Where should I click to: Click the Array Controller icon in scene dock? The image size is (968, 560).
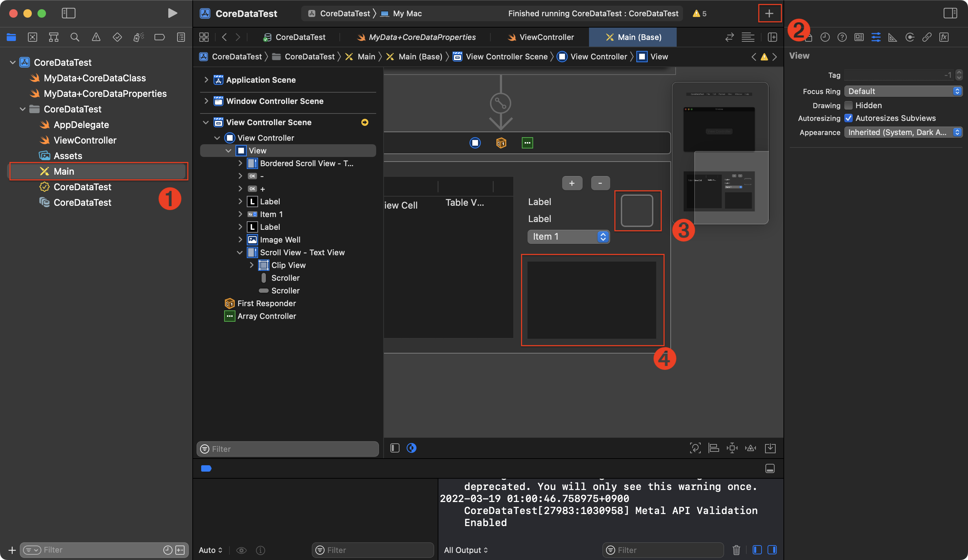tap(527, 143)
